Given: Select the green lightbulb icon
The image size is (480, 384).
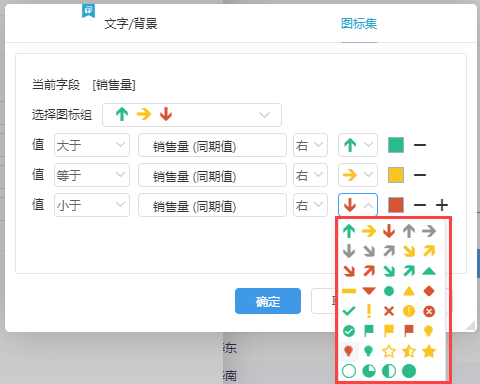Looking at the screenshot, I should click(368, 351).
